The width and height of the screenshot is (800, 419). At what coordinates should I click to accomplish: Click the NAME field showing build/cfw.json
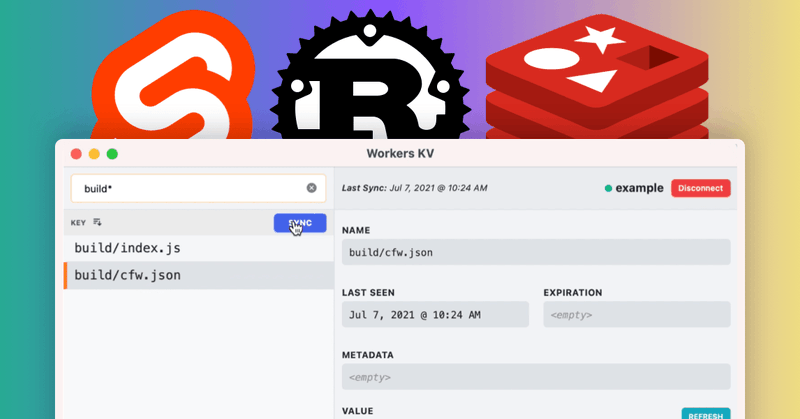click(x=536, y=252)
